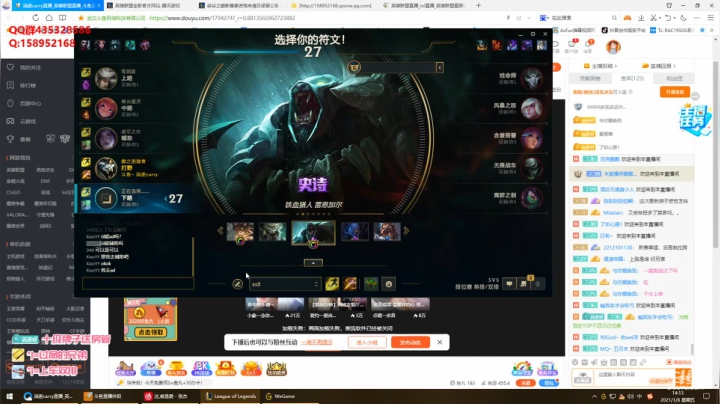Reload the page with browser refresh icon

(x=35, y=18)
